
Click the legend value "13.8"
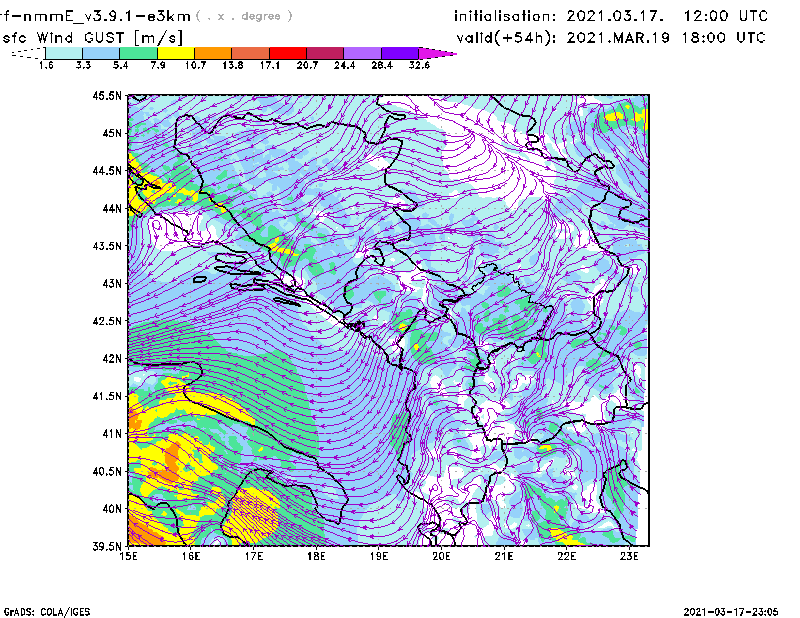[232, 65]
